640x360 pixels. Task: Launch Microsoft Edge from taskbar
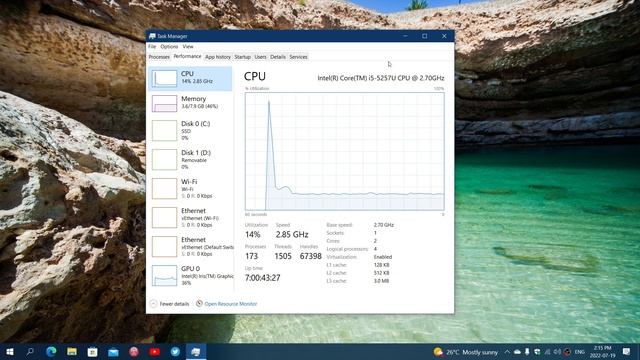(51, 351)
